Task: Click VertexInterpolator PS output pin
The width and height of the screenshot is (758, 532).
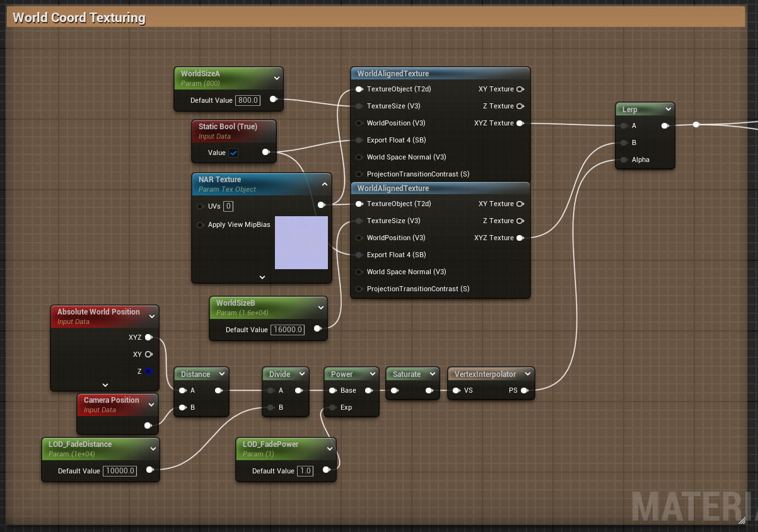Action: (x=525, y=390)
